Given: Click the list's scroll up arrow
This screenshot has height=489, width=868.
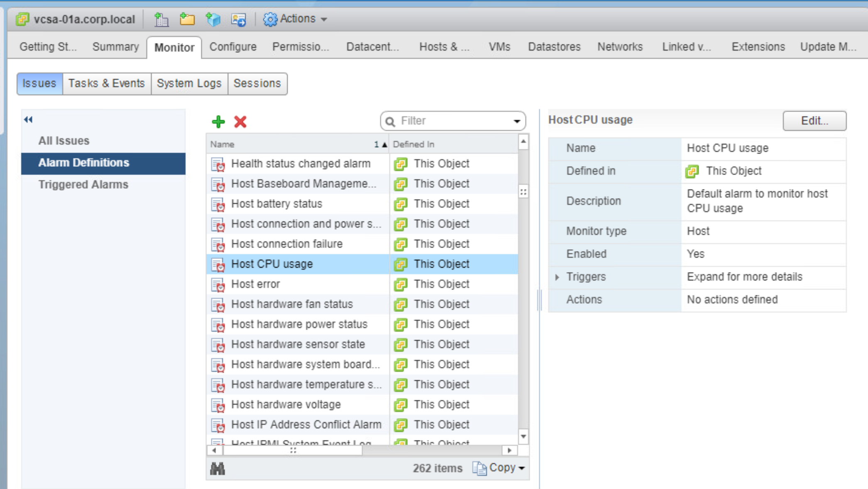Looking at the screenshot, I should pyautogui.click(x=523, y=142).
